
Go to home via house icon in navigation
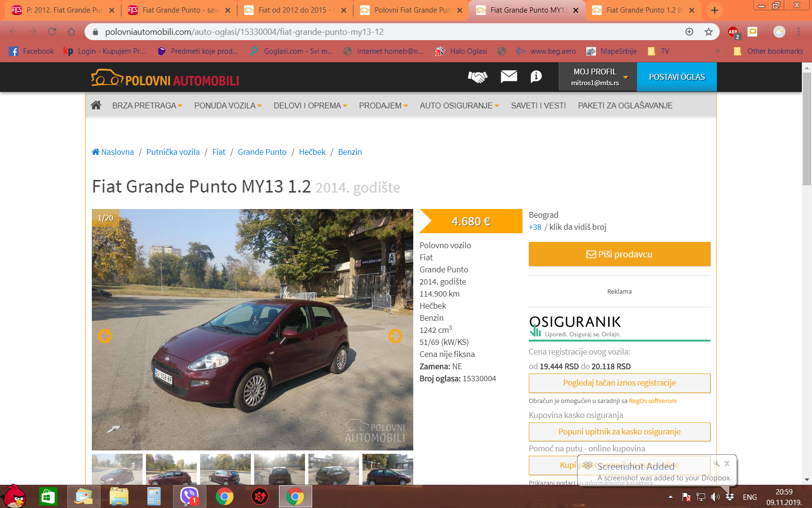96,105
